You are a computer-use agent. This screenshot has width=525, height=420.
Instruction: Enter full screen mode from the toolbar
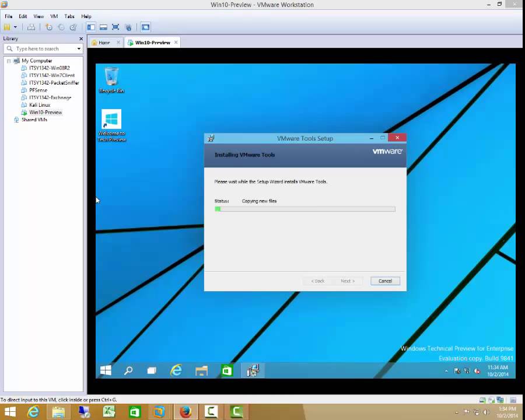coord(116,27)
